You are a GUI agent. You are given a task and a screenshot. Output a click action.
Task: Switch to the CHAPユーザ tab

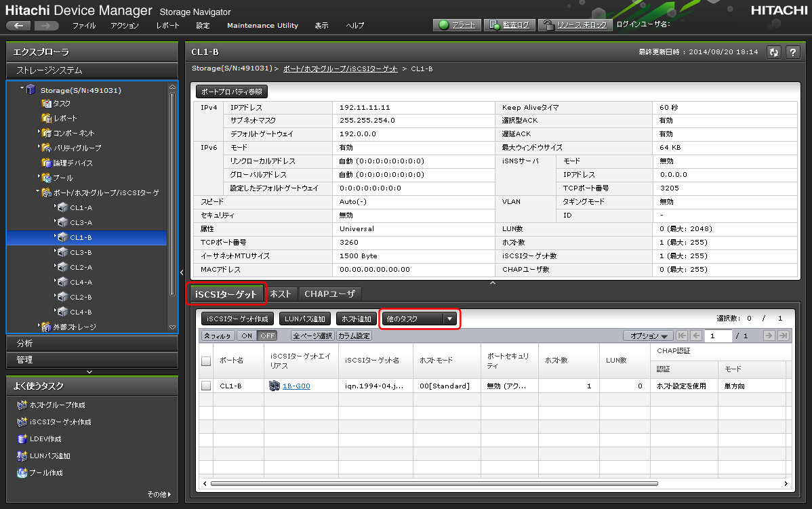pos(330,293)
